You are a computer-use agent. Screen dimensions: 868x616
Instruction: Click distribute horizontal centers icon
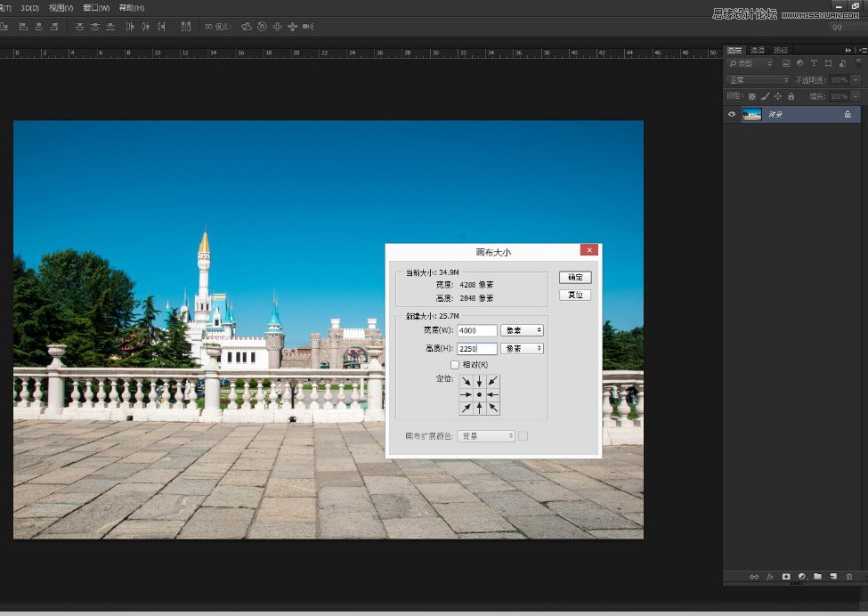(x=145, y=26)
